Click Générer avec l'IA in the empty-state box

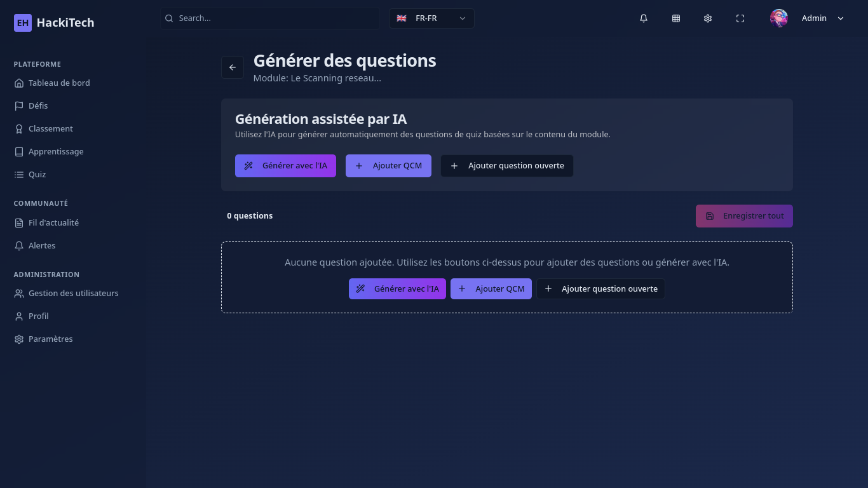pos(397,289)
